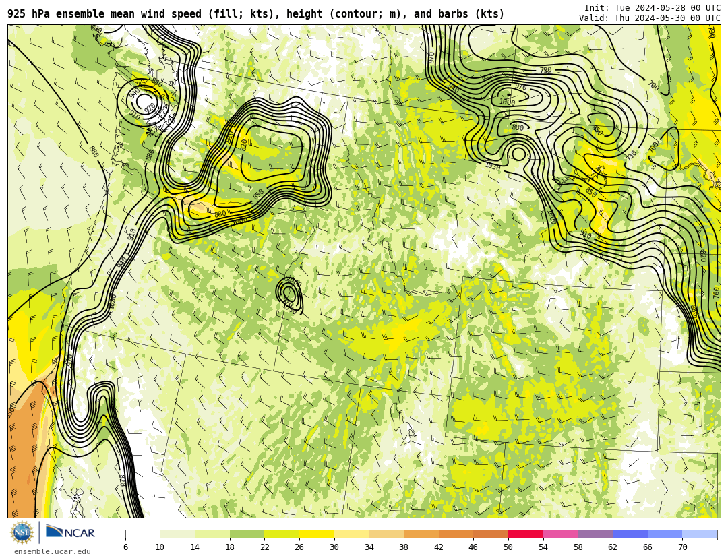This screenshot has width=728, height=560.
Task: Click the colorbar tick label 14
Action: coord(195,547)
